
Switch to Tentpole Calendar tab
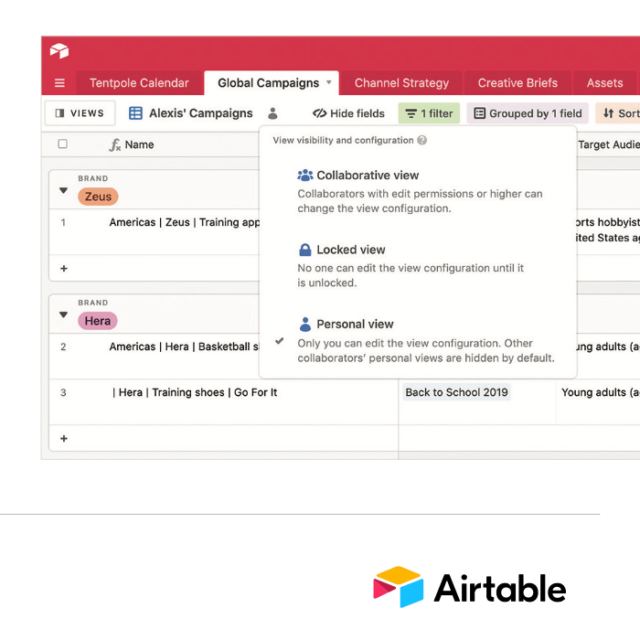click(139, 83)
